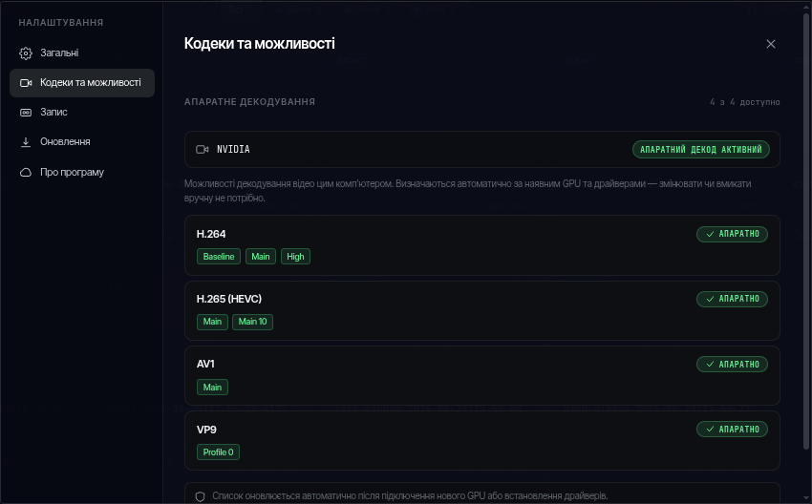812x504 pixels.
Task: Click the recorder icon beside Запис
Action: point(26,113)
